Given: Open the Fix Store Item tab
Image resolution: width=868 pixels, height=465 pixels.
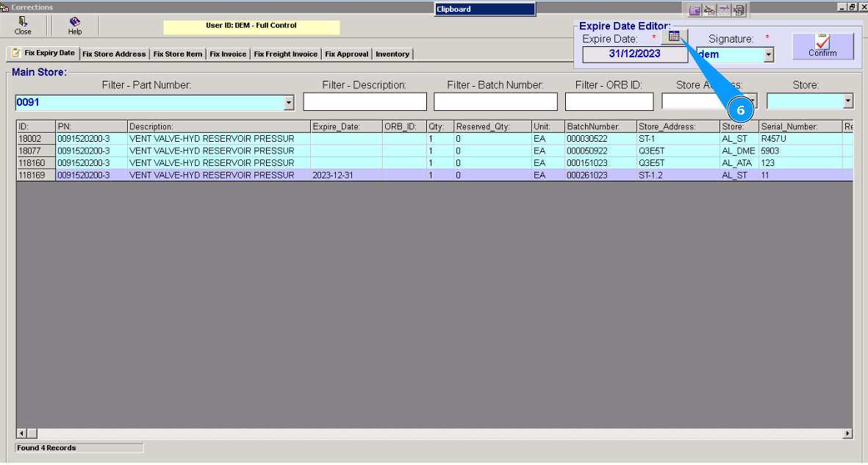Looking at the screenshot, I should tap(178, 54).
